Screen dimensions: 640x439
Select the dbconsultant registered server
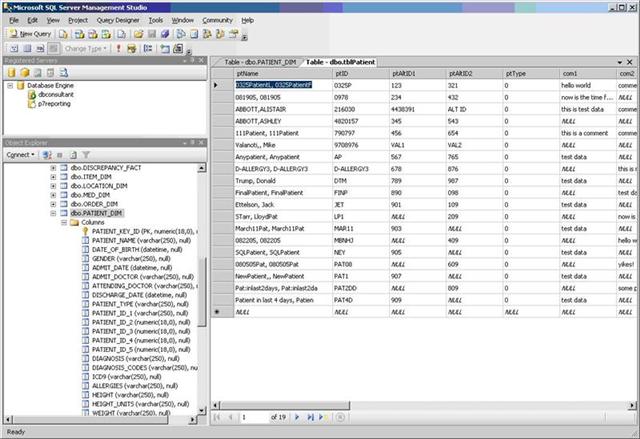point(56,94)
